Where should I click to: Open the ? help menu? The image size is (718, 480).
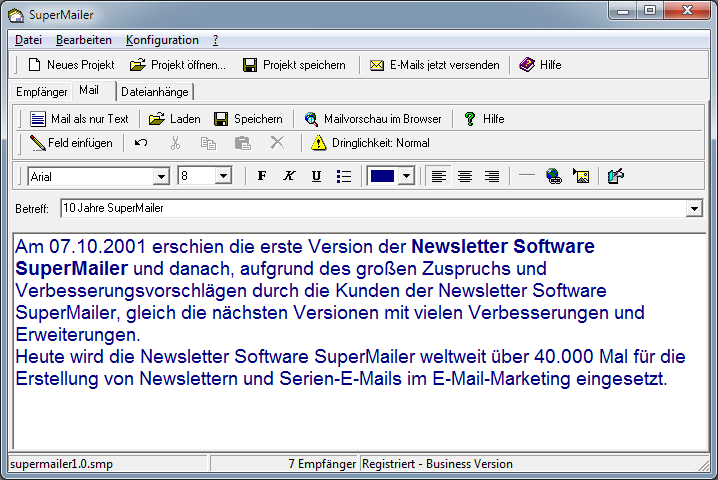pyautogui.click(x=215, y=40)
